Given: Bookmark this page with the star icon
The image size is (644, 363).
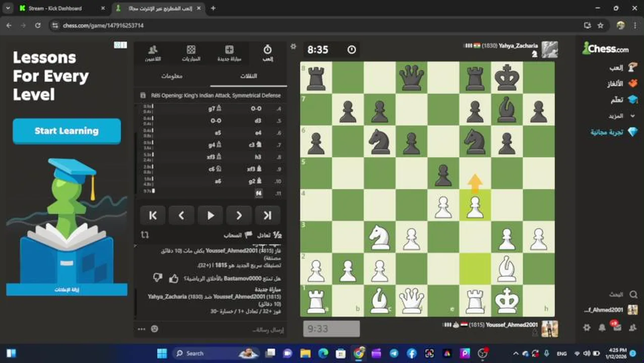Looking at the screenshot, I should click(x=600, y=25).
